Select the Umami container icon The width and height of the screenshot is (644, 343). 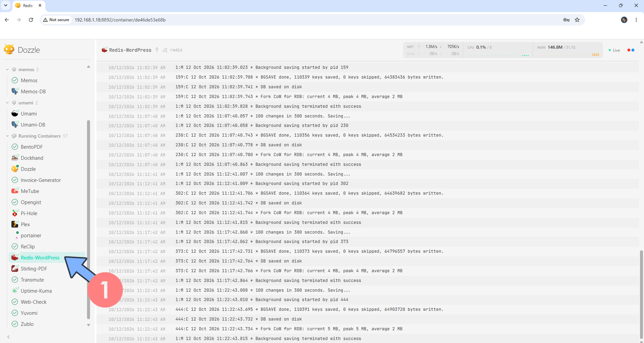tap(15, 113)
